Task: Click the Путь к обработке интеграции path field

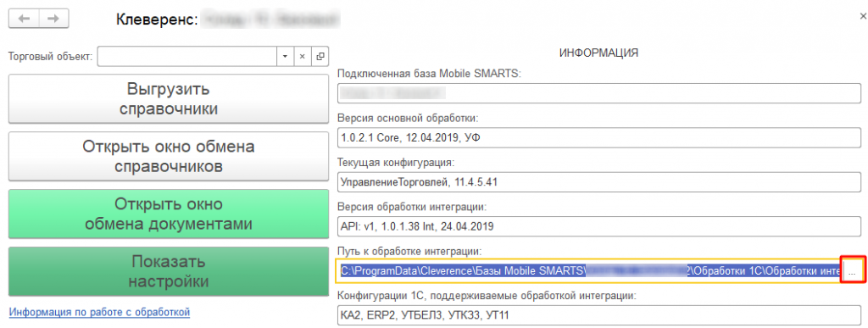Action: (x=590, y=271)
